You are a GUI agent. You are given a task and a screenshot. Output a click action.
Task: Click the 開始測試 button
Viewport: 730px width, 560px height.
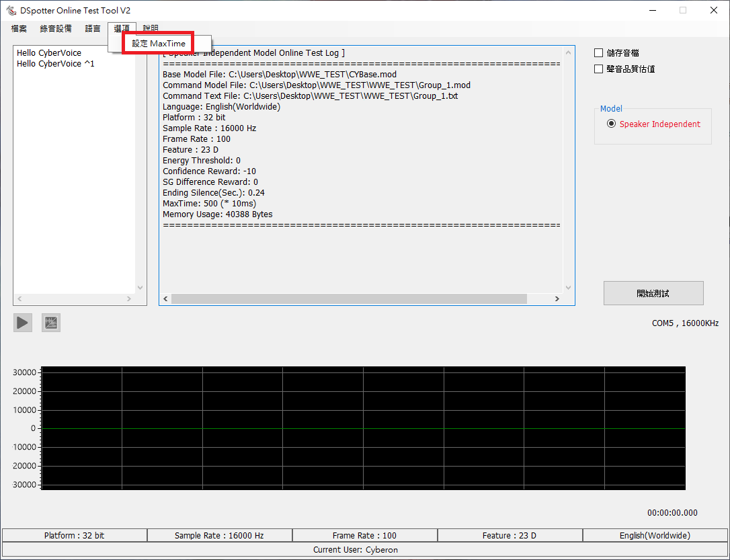click(x=653, y=293)
